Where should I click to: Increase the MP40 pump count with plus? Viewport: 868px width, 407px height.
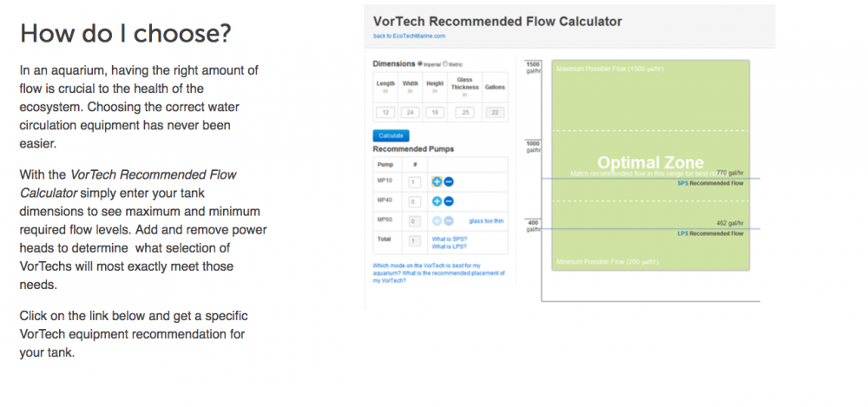pos(437,201)
